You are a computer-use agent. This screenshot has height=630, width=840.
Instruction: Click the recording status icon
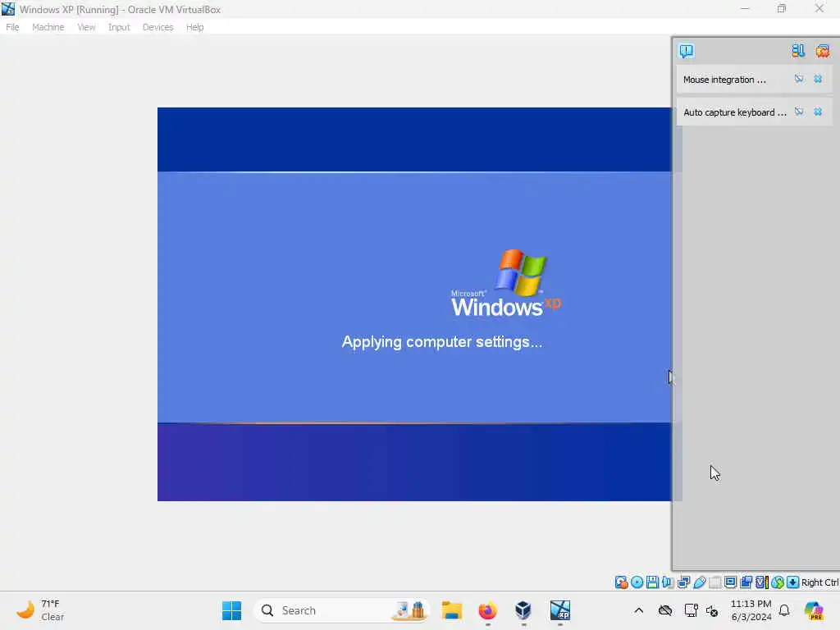pos(746,582)
